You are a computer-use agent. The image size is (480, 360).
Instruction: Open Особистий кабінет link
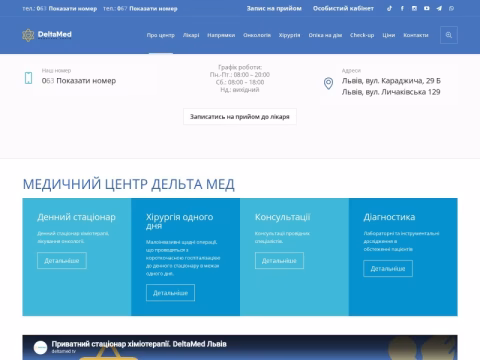tap(343, 8)
